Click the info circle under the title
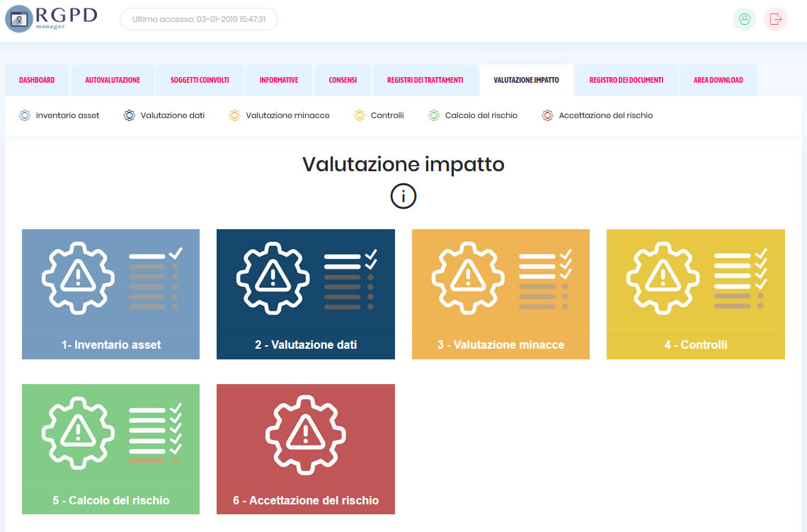This screenshot has width=807, height=532. click(x=403, y=196)
